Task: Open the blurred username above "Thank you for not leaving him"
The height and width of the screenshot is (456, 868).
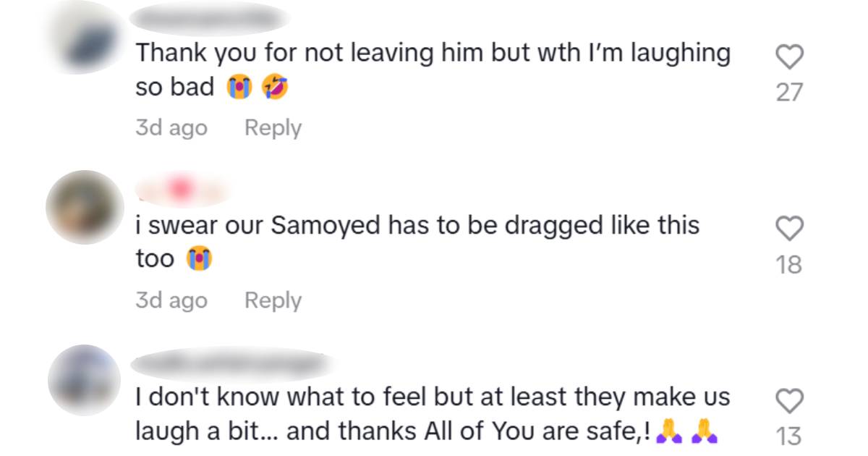Action: pos(210,18)
